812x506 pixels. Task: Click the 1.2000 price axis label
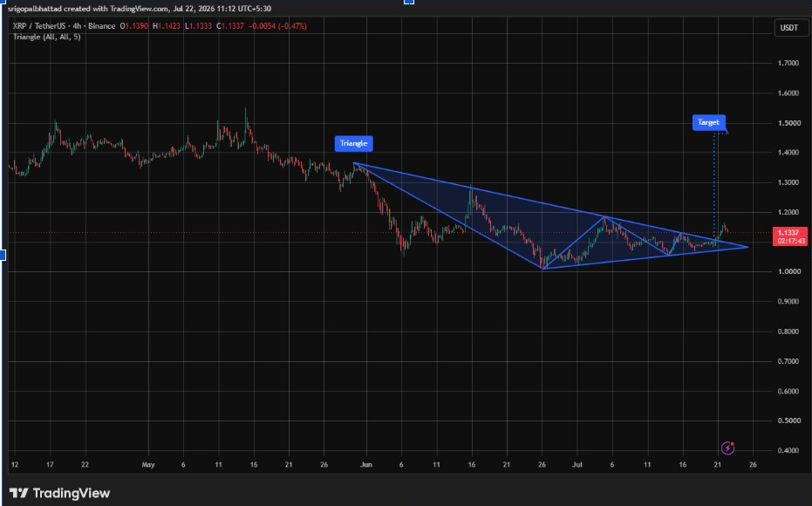click(x=788, y=212)
